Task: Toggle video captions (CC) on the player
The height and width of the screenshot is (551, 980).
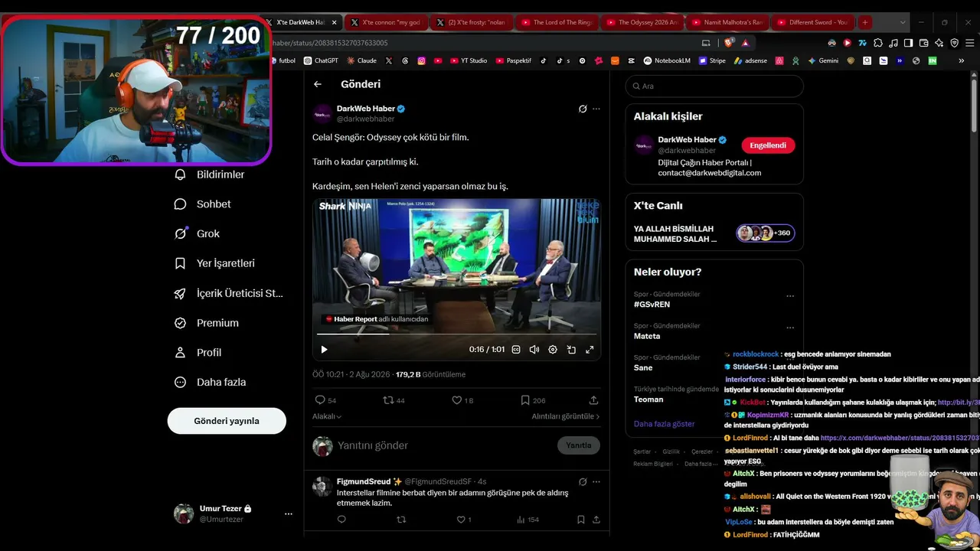Action: (516, 350)
